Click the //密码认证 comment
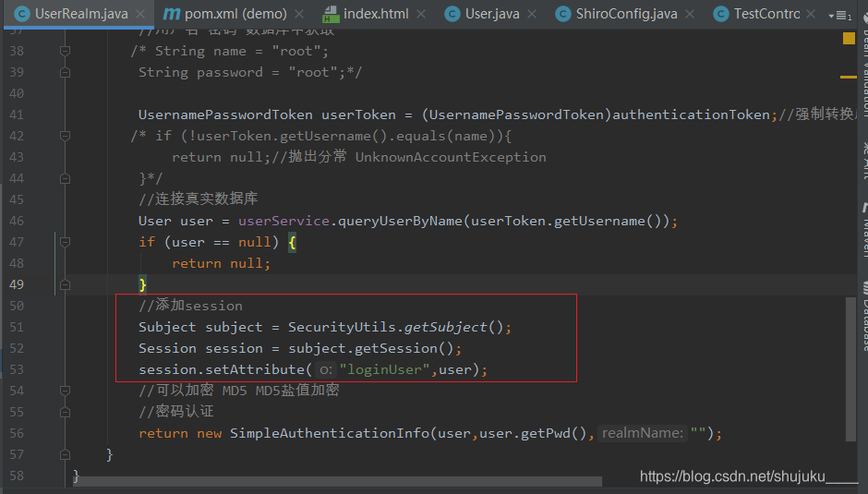The height and width of the screenshot is (494, 868). [176, 412]
